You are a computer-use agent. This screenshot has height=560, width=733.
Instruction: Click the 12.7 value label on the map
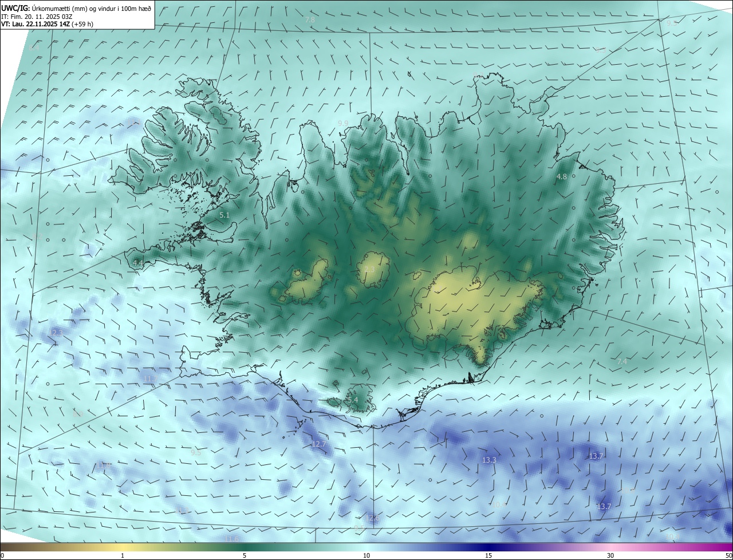319,444
